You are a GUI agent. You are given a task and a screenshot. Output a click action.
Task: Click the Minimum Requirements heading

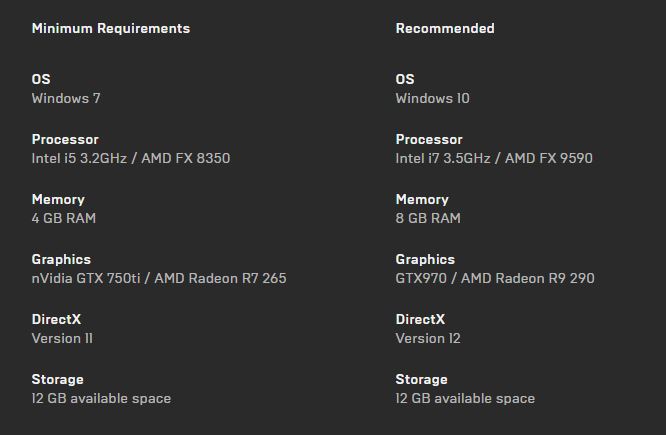coord(110,28)
